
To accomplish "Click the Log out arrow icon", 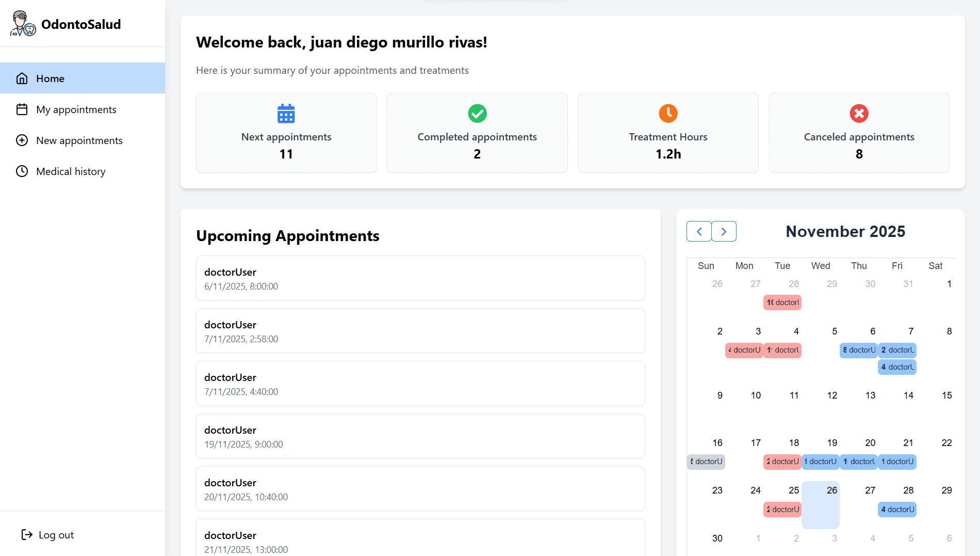I will 27,535.
